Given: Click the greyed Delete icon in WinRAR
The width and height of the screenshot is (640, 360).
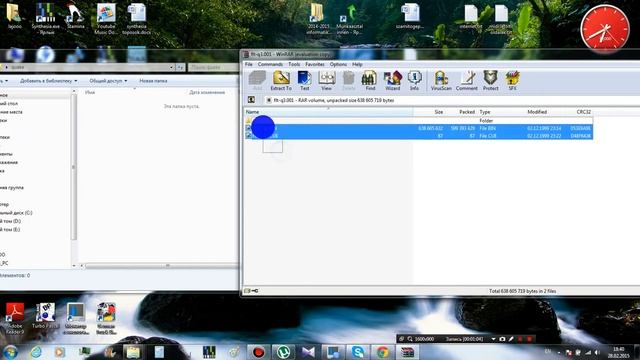Looking at the screenshot, I should click(x=348, y=80).
